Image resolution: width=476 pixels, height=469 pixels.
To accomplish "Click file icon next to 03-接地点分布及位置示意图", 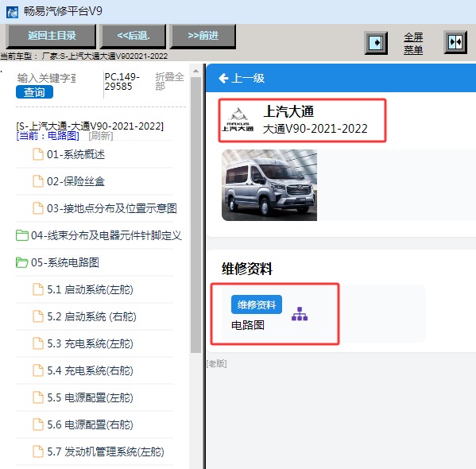I will click(38, 208).
